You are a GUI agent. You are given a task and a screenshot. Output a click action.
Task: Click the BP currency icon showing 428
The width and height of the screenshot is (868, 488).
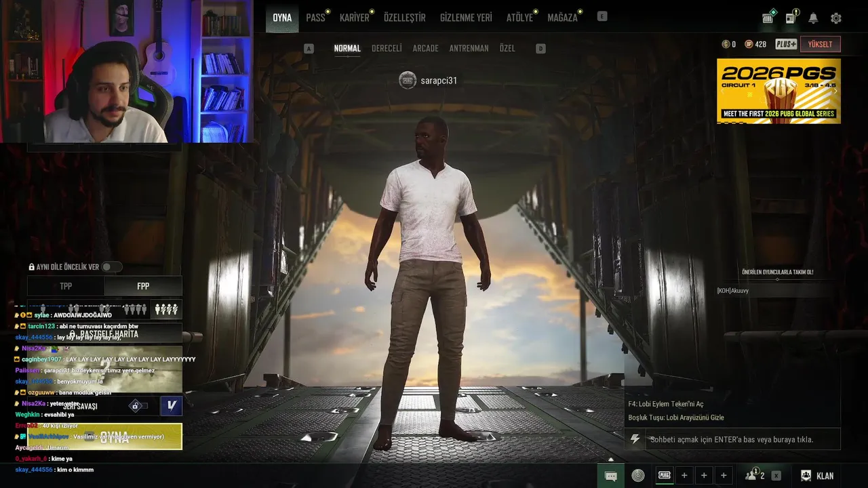click(x=749, y=44)
